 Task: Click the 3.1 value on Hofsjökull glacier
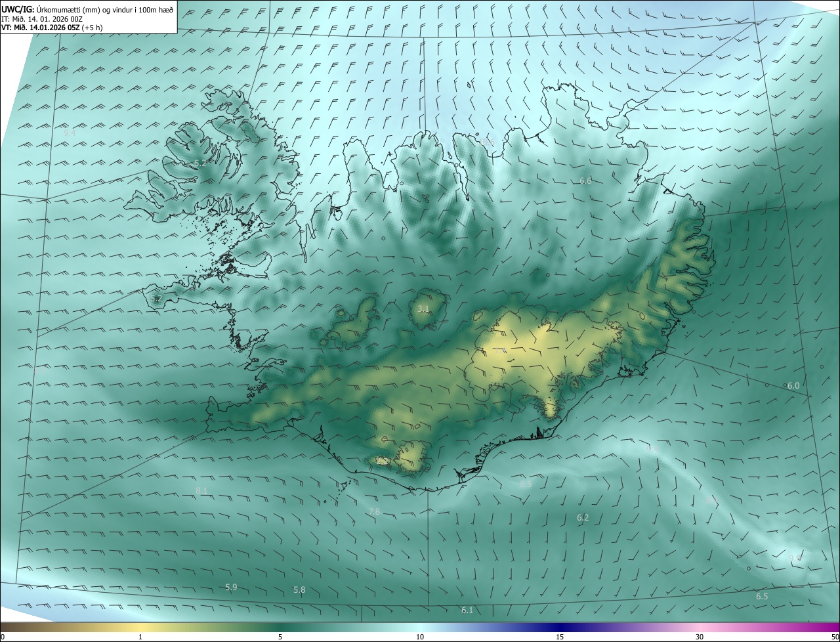click(x=423, y=308)
